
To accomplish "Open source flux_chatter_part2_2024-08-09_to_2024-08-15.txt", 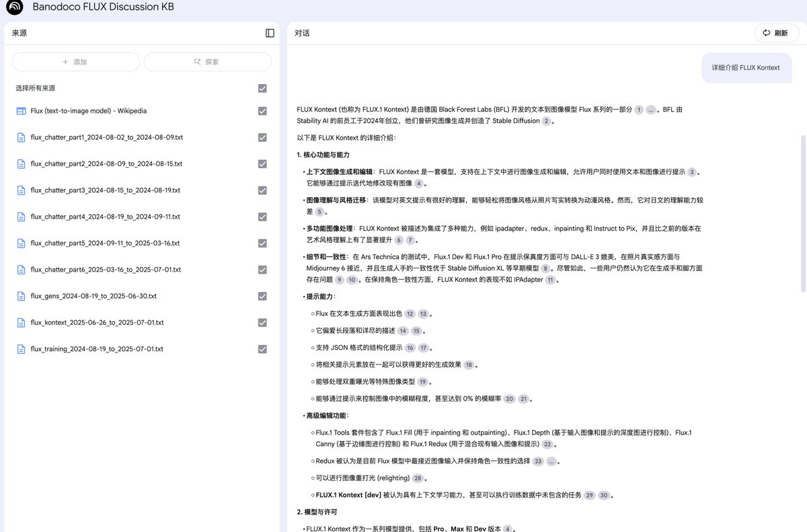I will [x=106, y=164].
